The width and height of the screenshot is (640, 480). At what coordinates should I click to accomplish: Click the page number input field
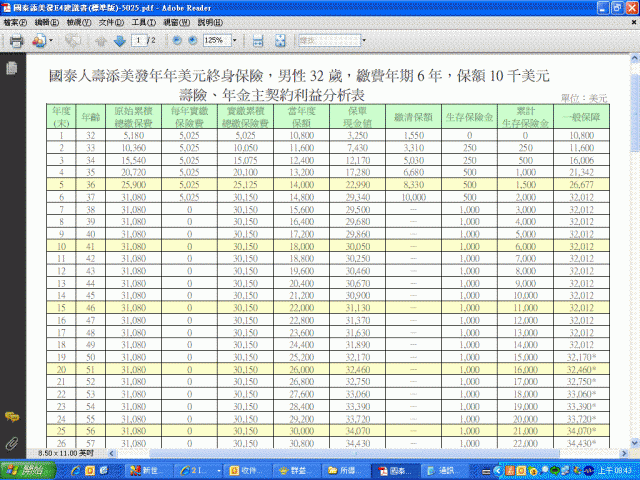[139, 40]
